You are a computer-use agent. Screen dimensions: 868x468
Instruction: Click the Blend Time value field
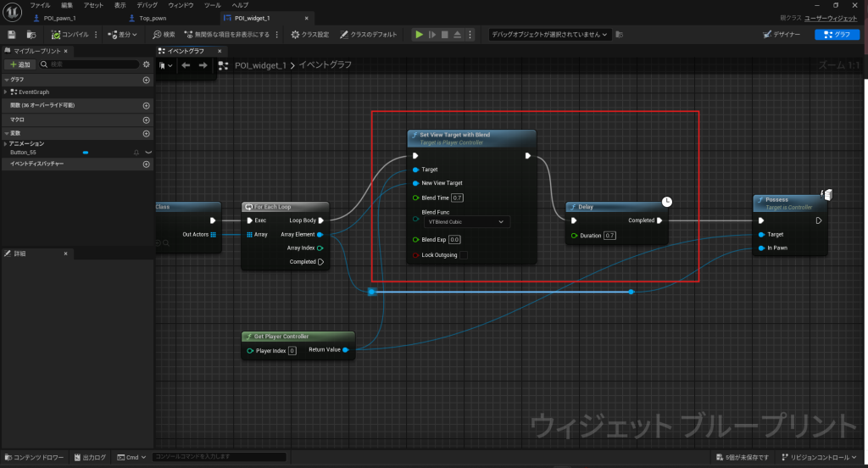(x=458, y=198)
